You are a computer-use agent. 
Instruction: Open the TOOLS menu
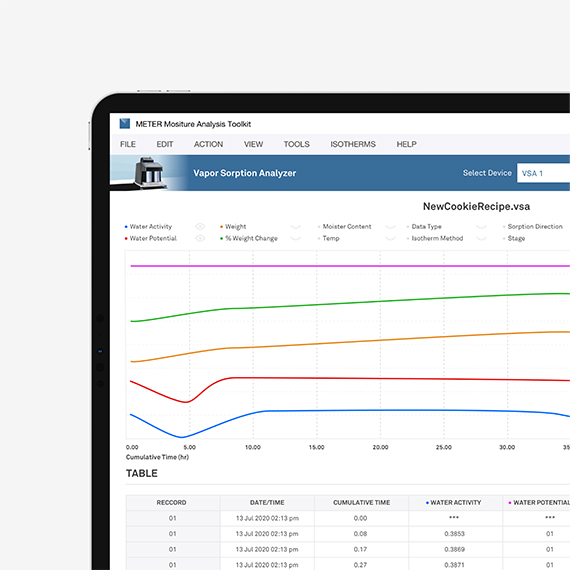(x=297, y=144)
